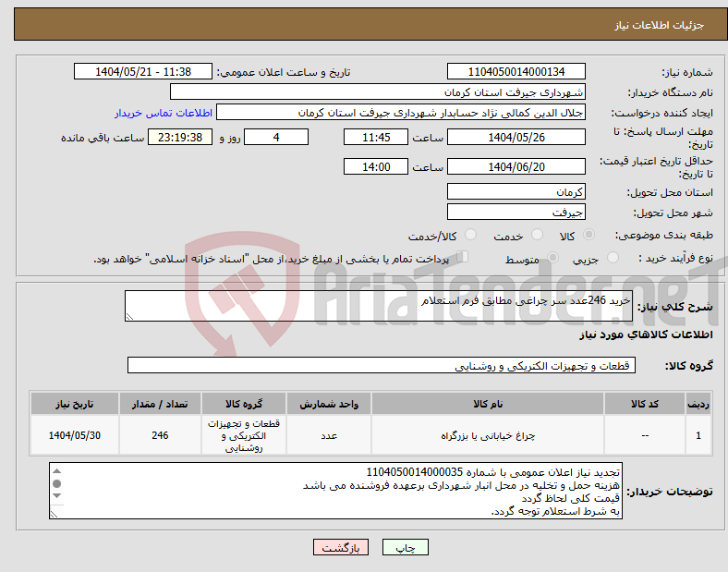Image resolution: width=728 pixels, height=572 pixels.
Task: Click the quantity cell 246
Action: 160,435
